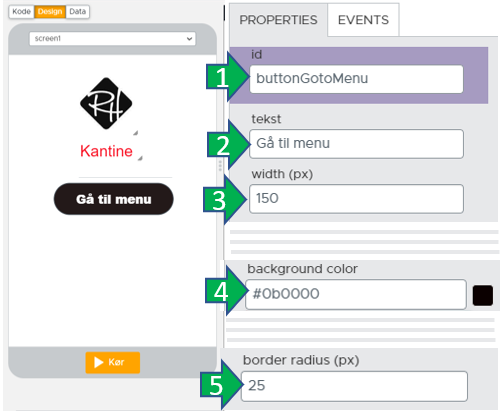Click the play icon on Kør button

pyautogui.click(x=98, y=362)
